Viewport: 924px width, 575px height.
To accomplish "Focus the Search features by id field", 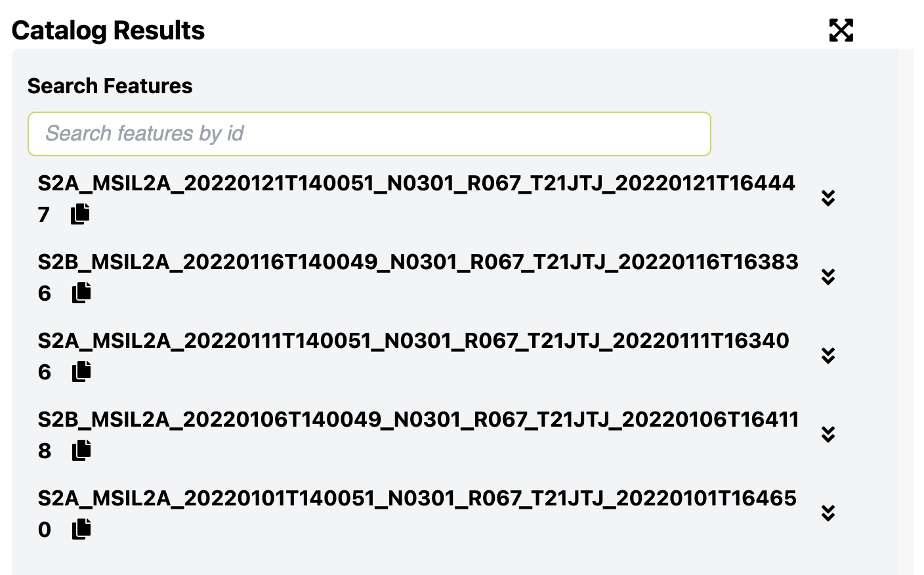I will 369,134.
